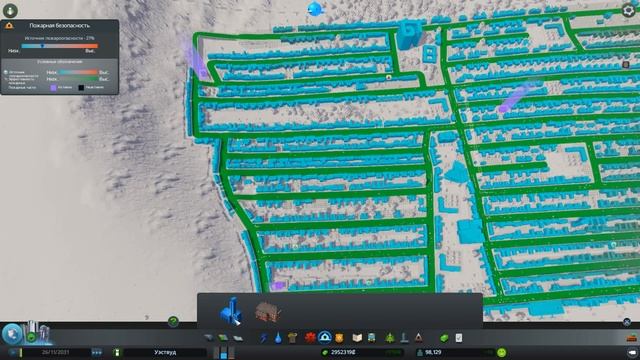Click the money balance 2952319
Viewport: 640px width, 360px height.
[343, 352]
